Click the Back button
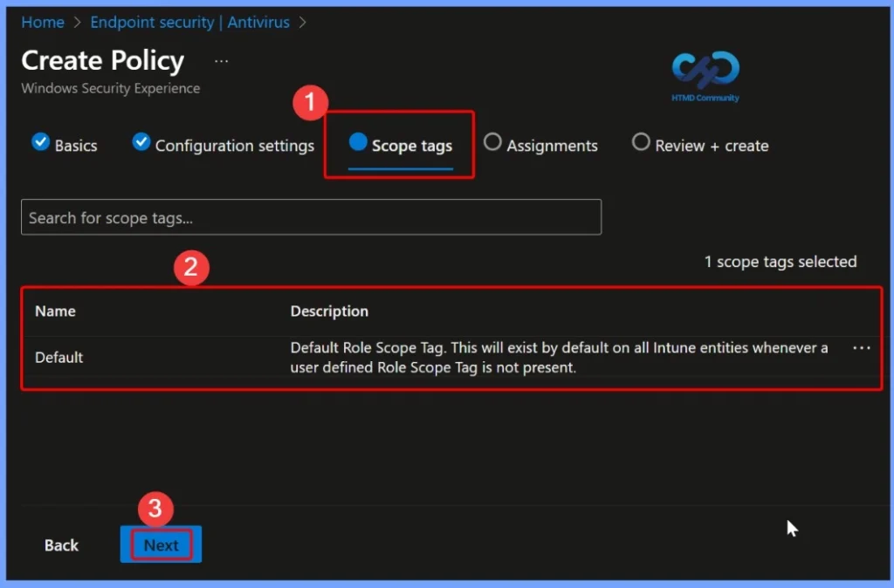This screenshot has height=588, width=894. pyautogui.click(x=60, y=544)
